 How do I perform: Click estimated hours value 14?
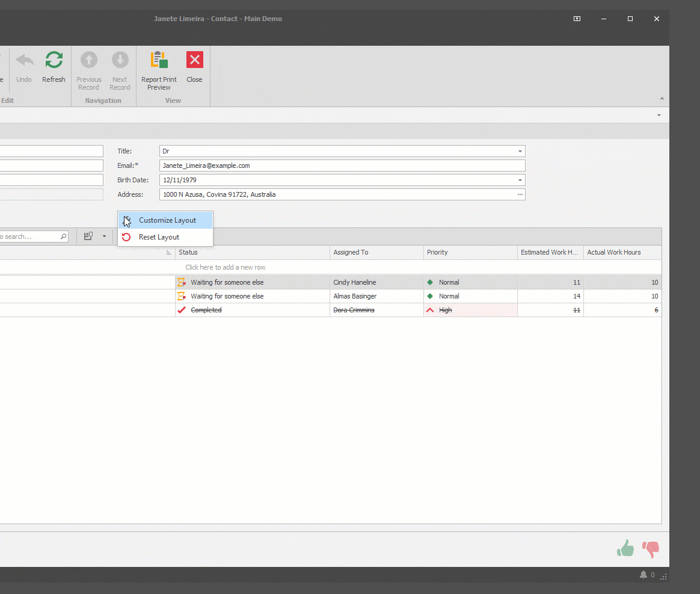click(577, 296)
